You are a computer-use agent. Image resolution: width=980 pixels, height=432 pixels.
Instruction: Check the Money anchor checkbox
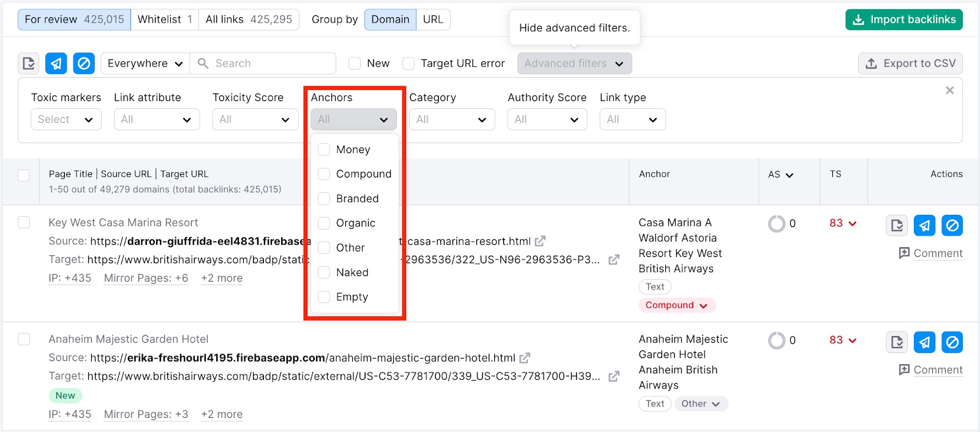coord(324,150)
